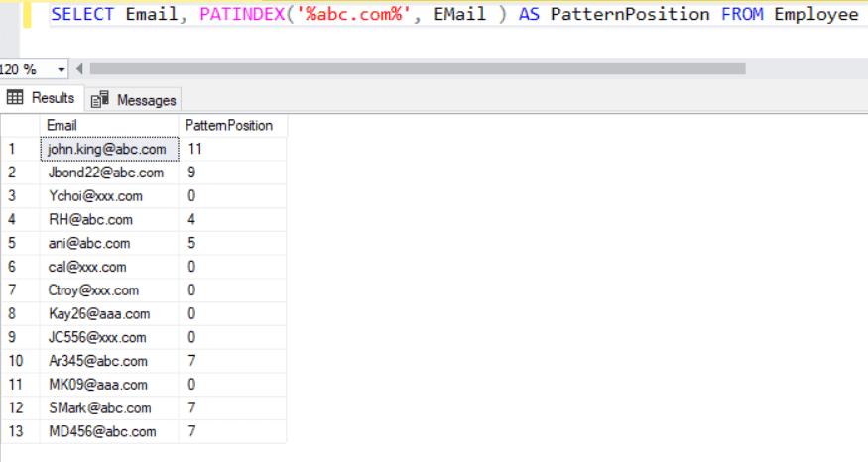
Task: Select row 10 using its row number
Action: 14,361
